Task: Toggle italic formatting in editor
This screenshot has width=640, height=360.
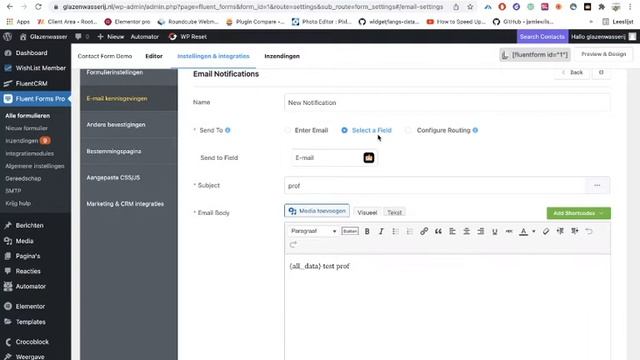Action: (x=381, y=231)
